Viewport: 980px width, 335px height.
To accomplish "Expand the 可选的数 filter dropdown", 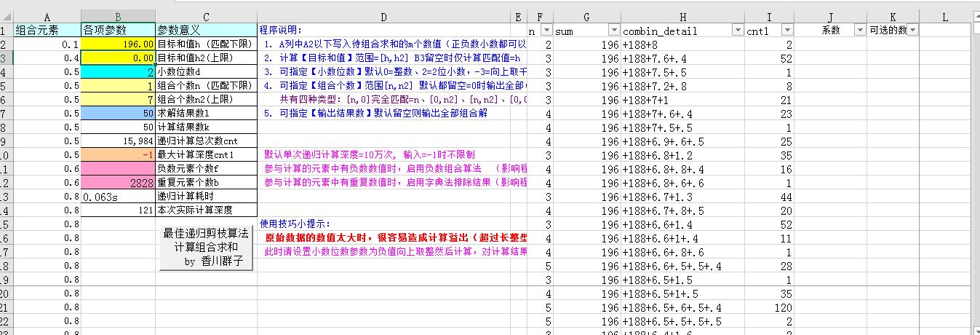I will [x=912, y=31].
